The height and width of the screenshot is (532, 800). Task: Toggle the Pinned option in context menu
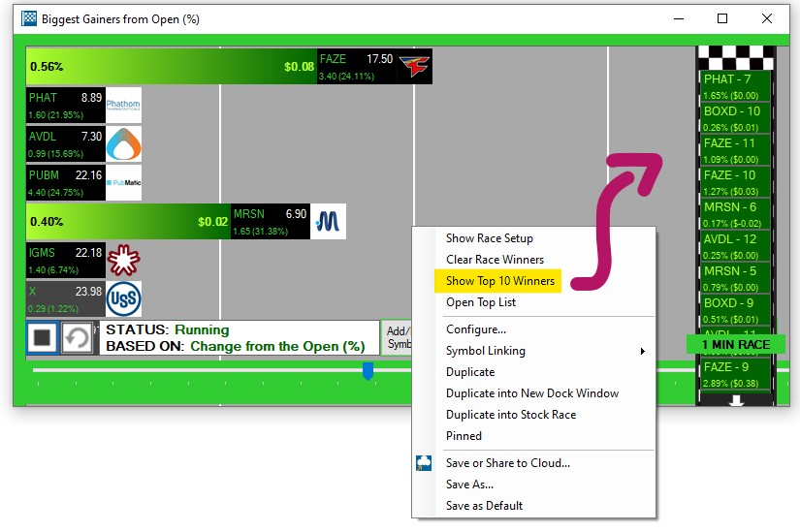[x=464, y=436]
